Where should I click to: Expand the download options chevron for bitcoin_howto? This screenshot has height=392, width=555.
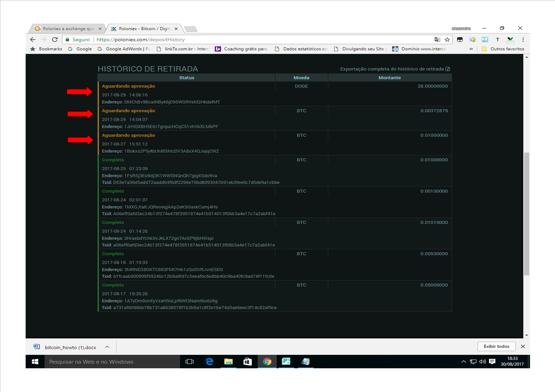coord(107,347)
